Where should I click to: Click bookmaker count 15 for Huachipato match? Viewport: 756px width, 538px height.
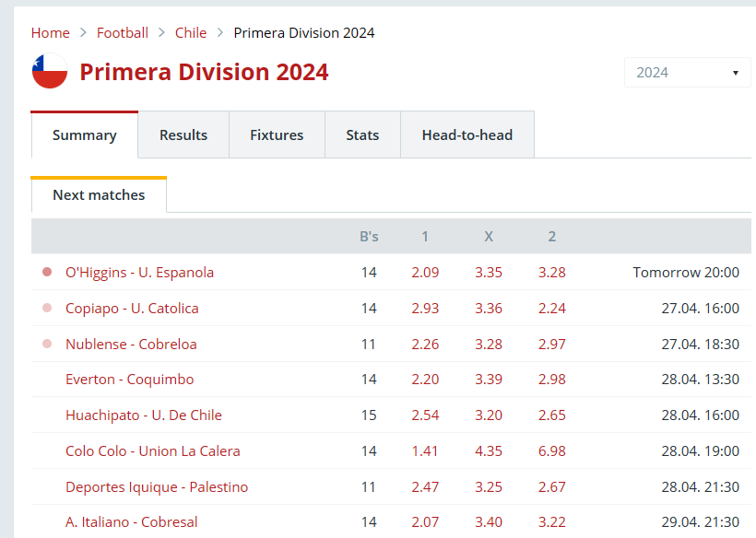click(x=369, y=415)
